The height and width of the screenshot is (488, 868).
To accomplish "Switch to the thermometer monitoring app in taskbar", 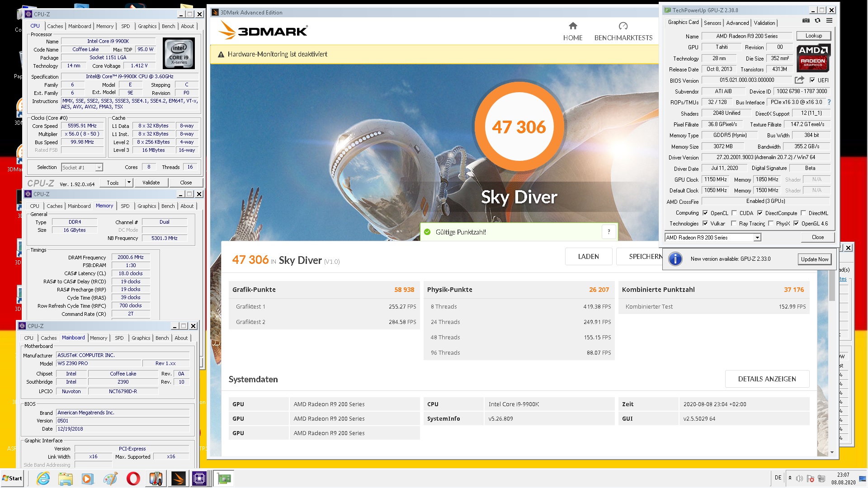I will 156,479.
